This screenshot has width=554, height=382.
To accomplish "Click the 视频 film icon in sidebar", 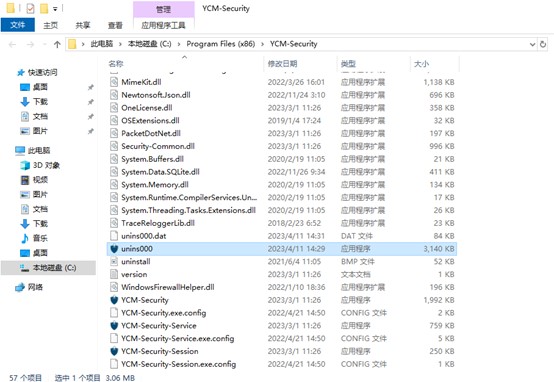I will (x=25, y=180).
